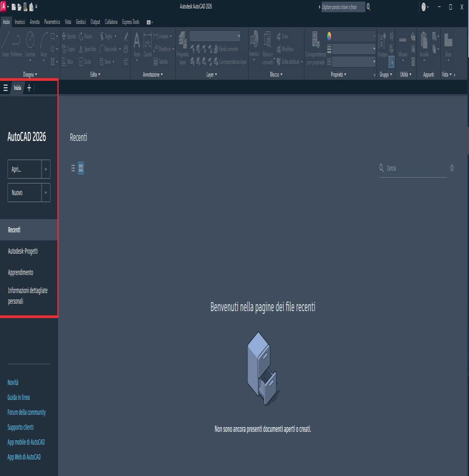
Task: Open the Parametrico ribbon tab
Action: (52, 22)
